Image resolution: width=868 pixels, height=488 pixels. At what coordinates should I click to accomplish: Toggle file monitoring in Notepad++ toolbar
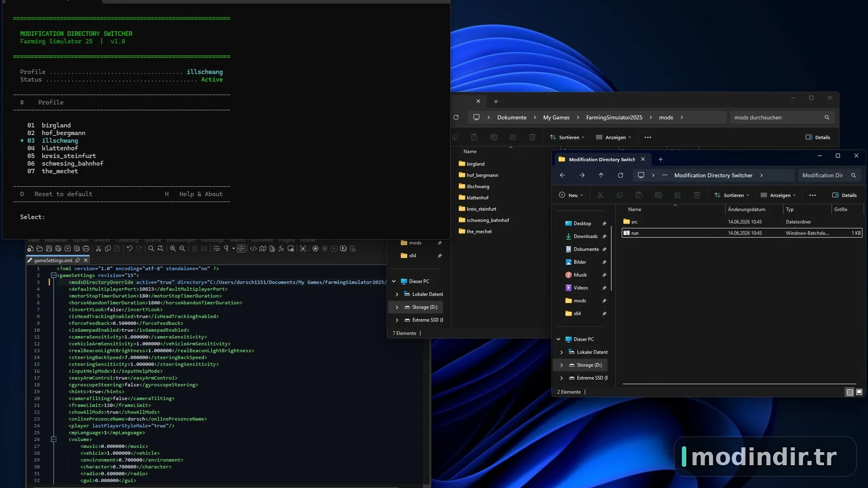303,248
